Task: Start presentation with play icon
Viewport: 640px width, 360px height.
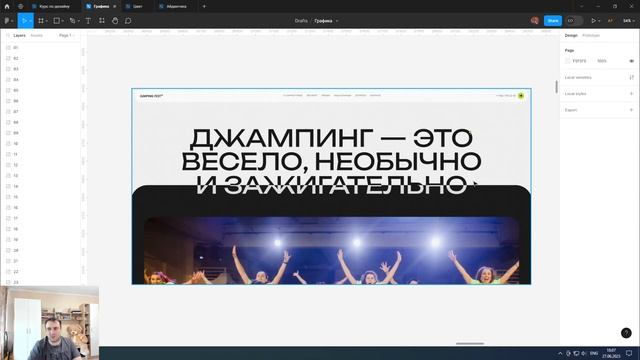Action: pyautogui.click(x=593, y=20)
